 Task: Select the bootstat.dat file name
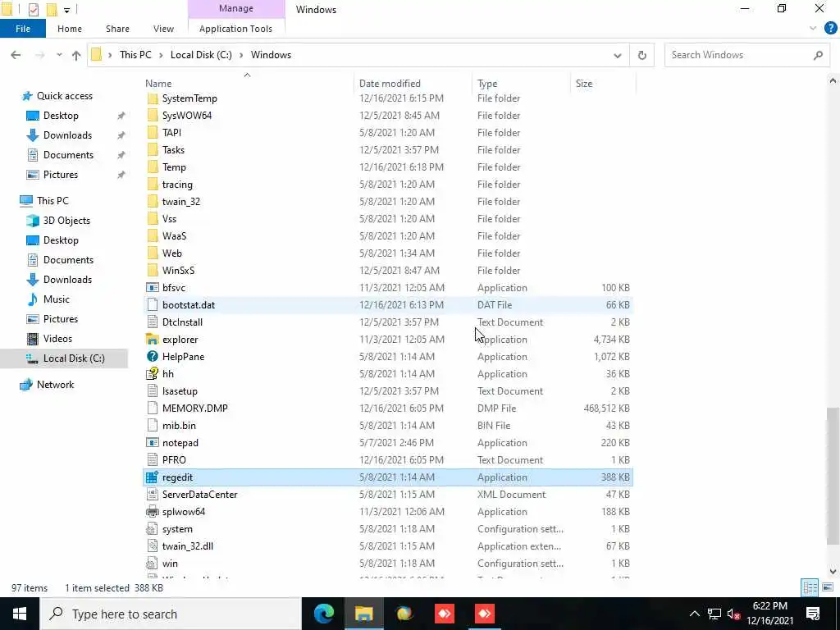pos(189,305)
